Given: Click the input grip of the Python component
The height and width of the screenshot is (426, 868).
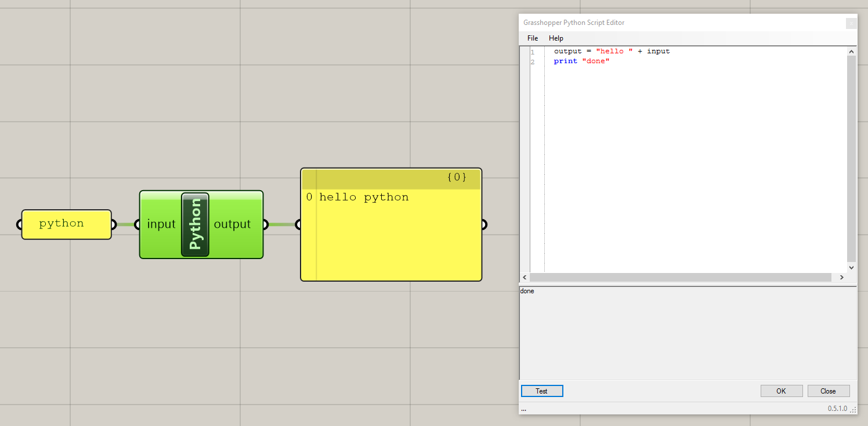Looking at the screenshot, I should 137,224.
